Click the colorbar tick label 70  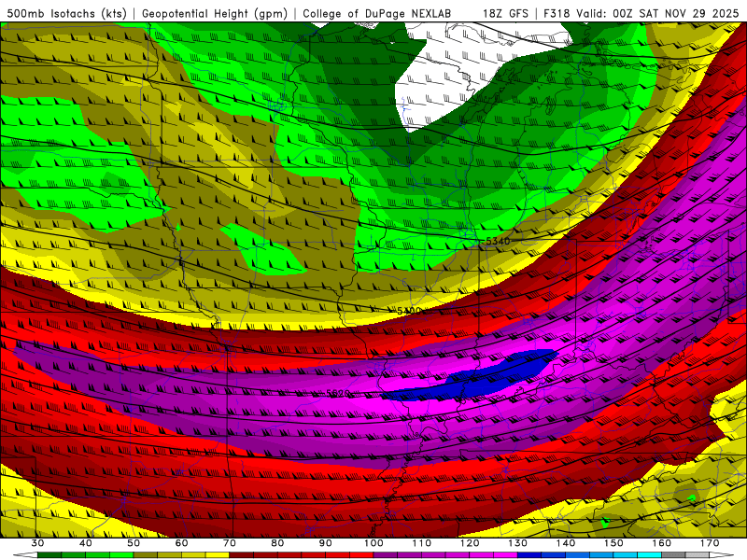pyautogui.click(x=230, y=543)
